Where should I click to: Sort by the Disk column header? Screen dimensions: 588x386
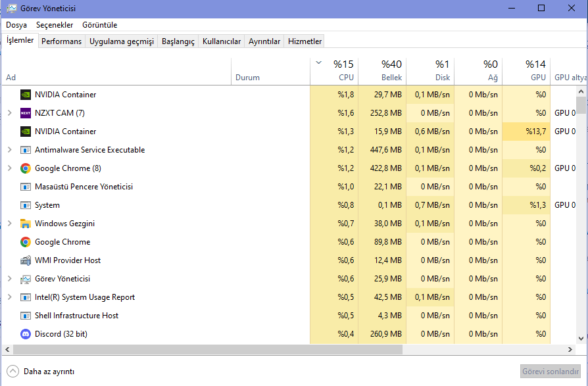coord(431,71)
